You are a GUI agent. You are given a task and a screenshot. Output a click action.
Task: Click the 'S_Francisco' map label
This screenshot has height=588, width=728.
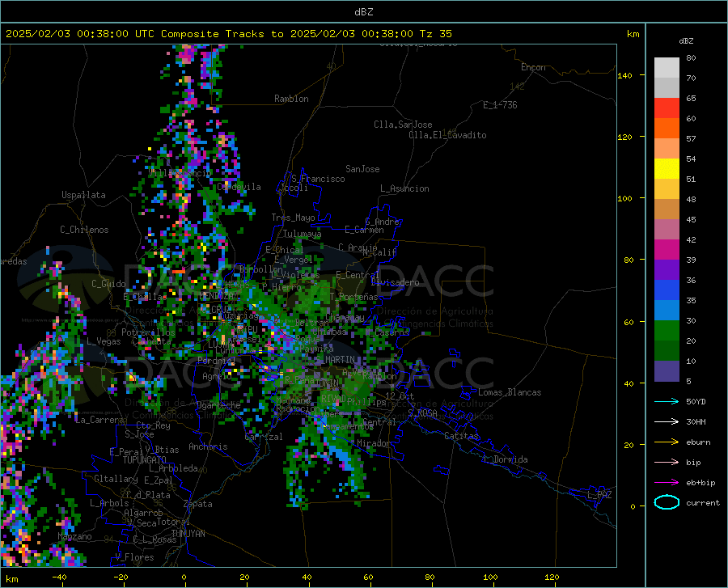point(319,179)
